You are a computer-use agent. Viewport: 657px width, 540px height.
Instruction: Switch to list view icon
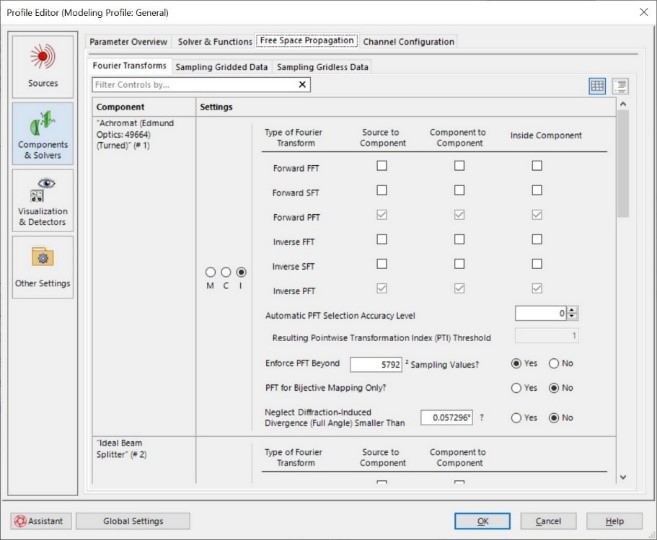tap(620, 86)
